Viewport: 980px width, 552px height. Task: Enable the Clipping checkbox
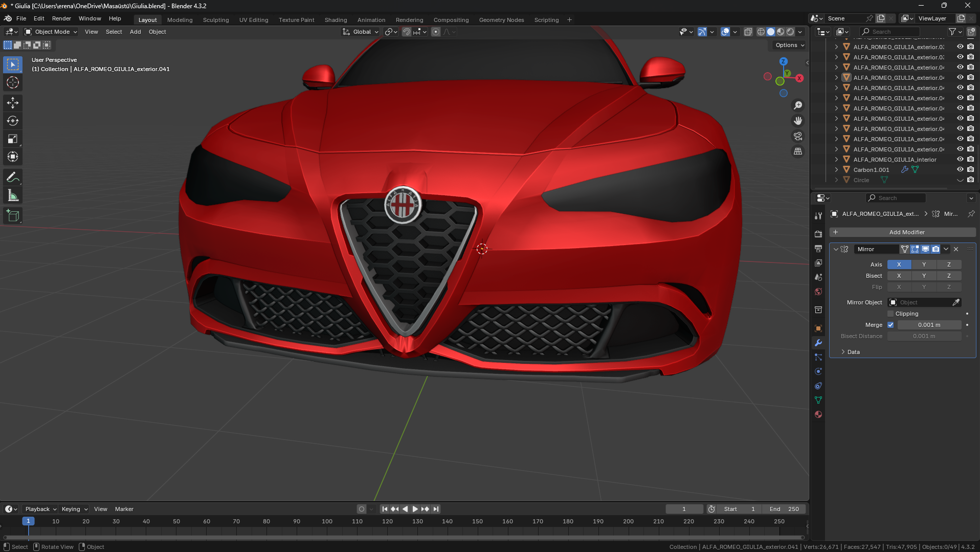[890, 314]
